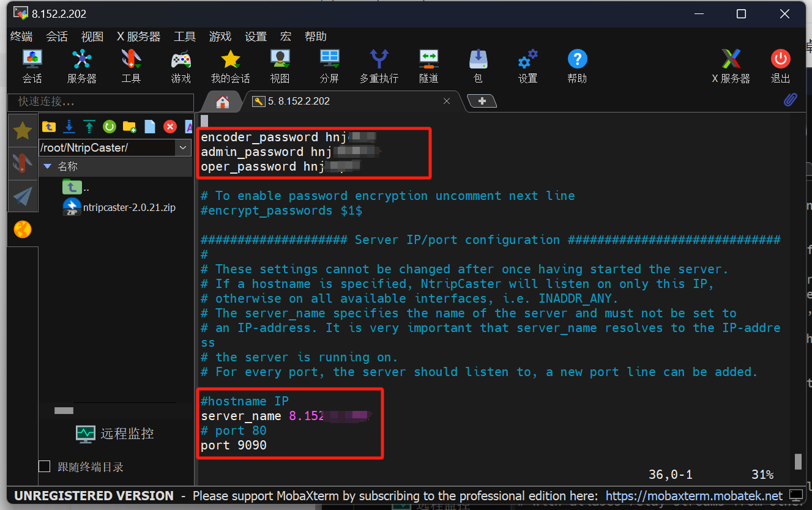Open the 游戏 menu in menu bar
This screenshot has width=812, height=510.
pyautogui.click(x=220, y=37)
